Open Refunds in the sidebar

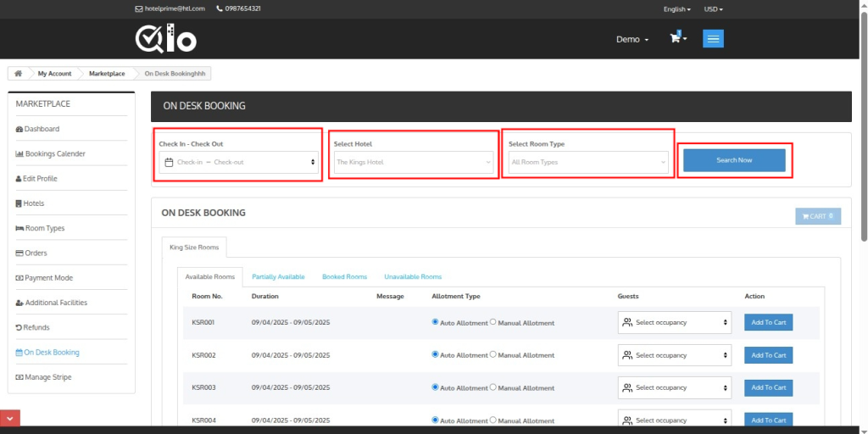[33, 328]
